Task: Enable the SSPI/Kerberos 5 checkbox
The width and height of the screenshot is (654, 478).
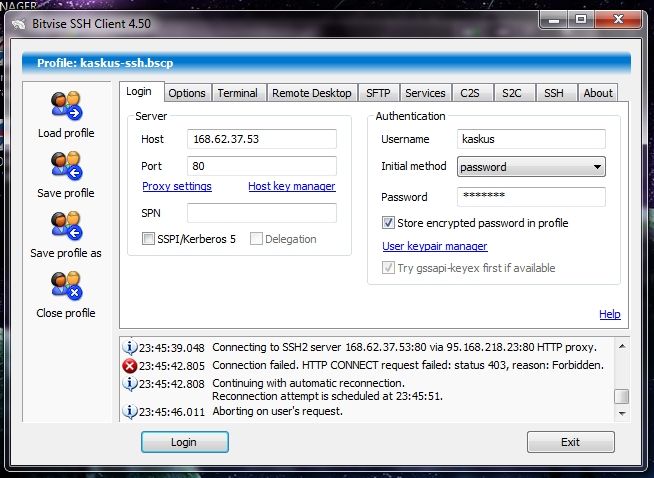Action: 148,239
